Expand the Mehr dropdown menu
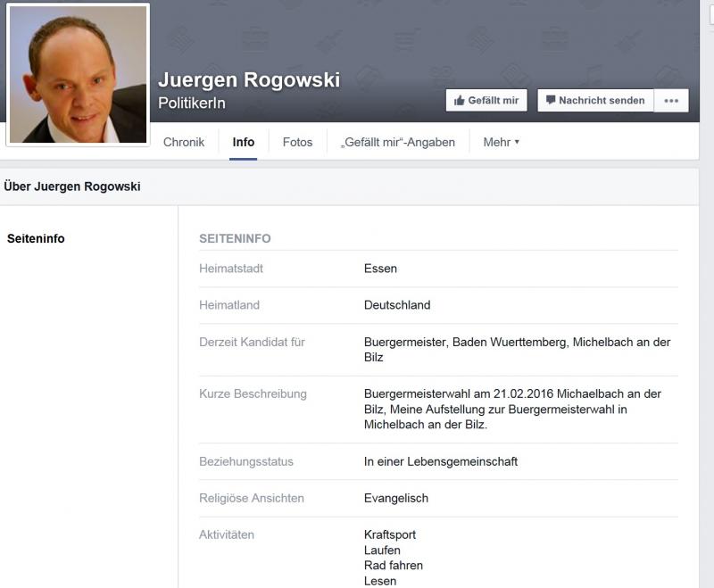This screenshot has width=714, height=588. pyautogui.click(x=501, y=142)
